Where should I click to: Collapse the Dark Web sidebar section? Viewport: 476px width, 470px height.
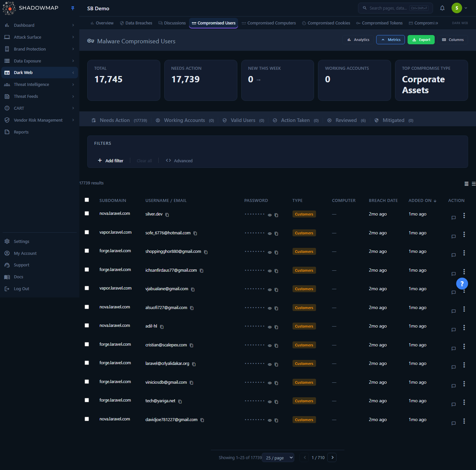pos(40,73)
